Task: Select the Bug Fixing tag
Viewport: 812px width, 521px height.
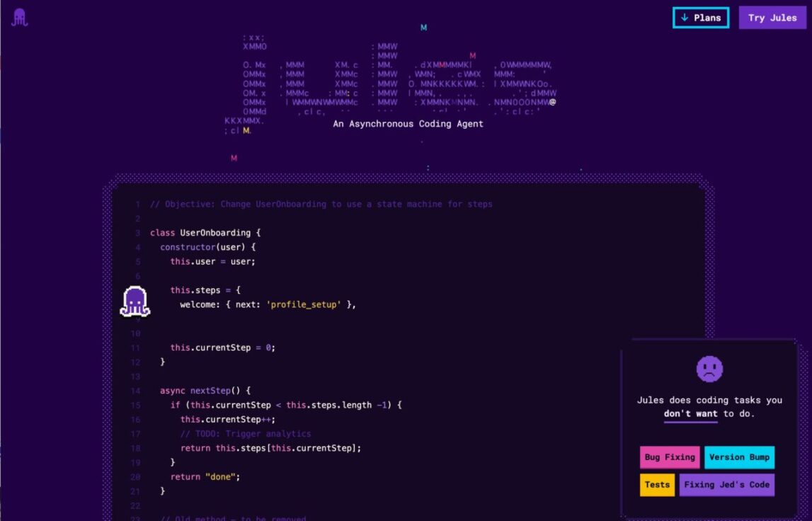Action: pos(669,457)
